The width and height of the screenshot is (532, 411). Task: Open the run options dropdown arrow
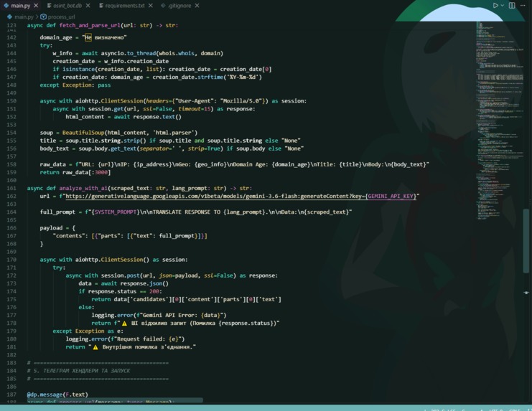pos(503,6)
